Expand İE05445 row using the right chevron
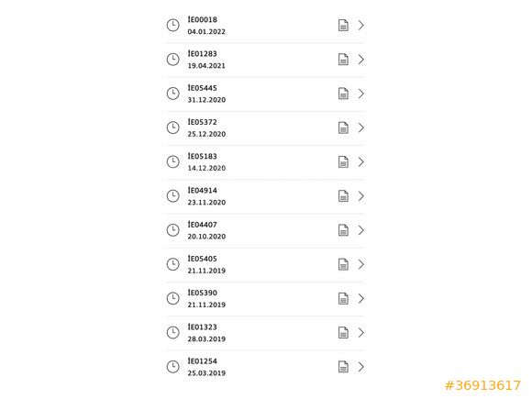This screenshot has width=532, height=399. pos(361,94)
